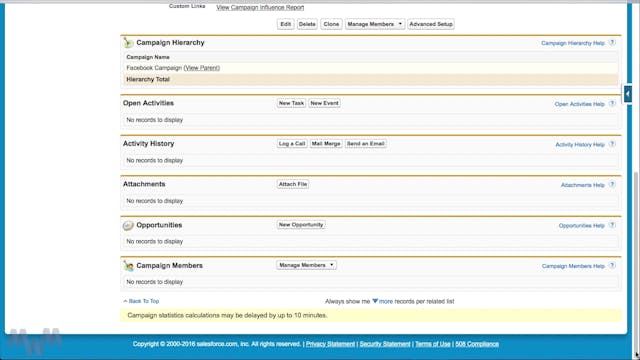The image size is (640, 360).
Task: Open the Terms of Use footer link
Action: (433, 344)
